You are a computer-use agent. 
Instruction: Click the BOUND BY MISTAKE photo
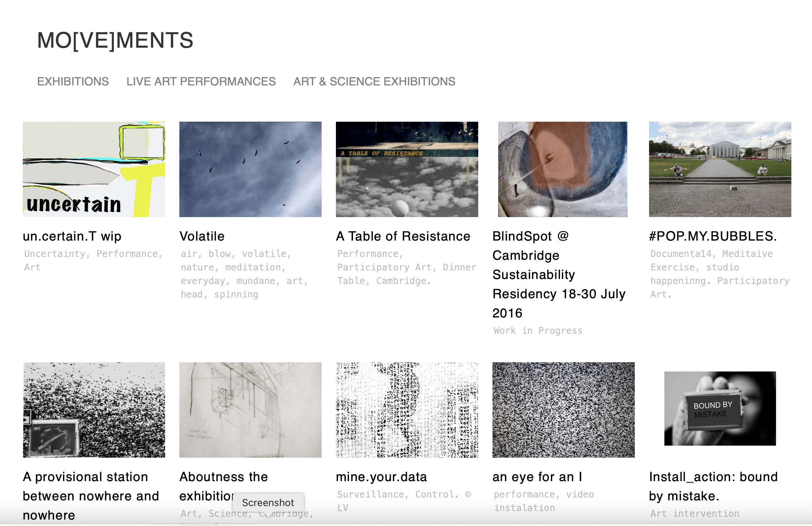tap(720, 409)
